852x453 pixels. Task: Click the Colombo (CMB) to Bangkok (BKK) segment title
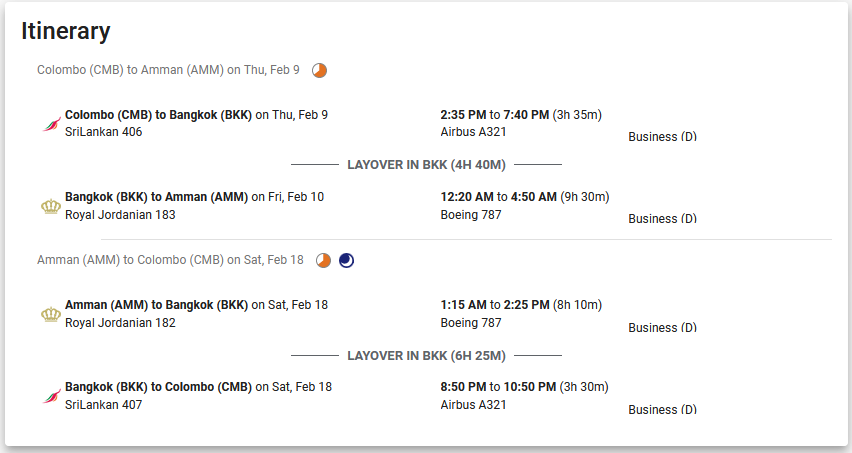pos(158,115)
